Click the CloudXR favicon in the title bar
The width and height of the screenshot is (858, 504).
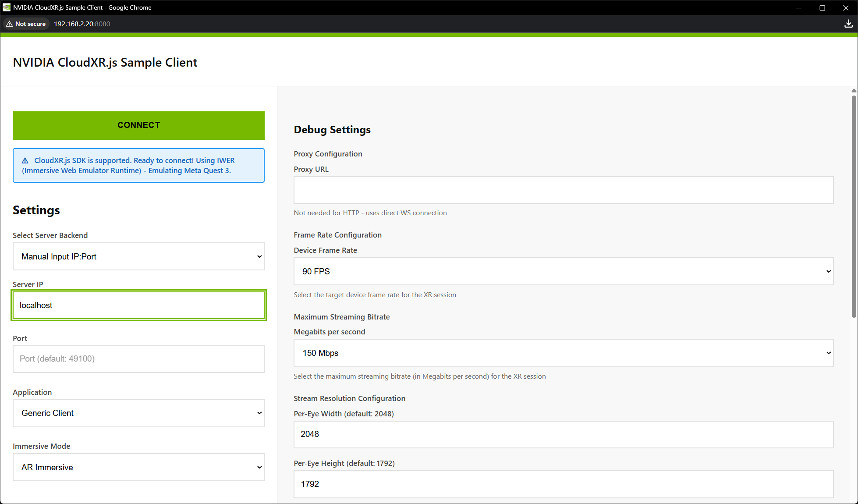pos(6,7)
